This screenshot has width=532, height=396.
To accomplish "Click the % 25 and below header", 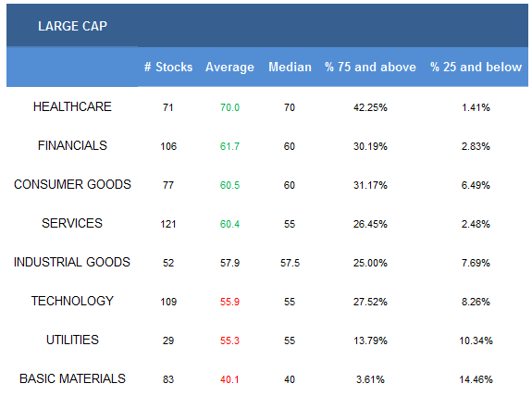I will [476, 67].
